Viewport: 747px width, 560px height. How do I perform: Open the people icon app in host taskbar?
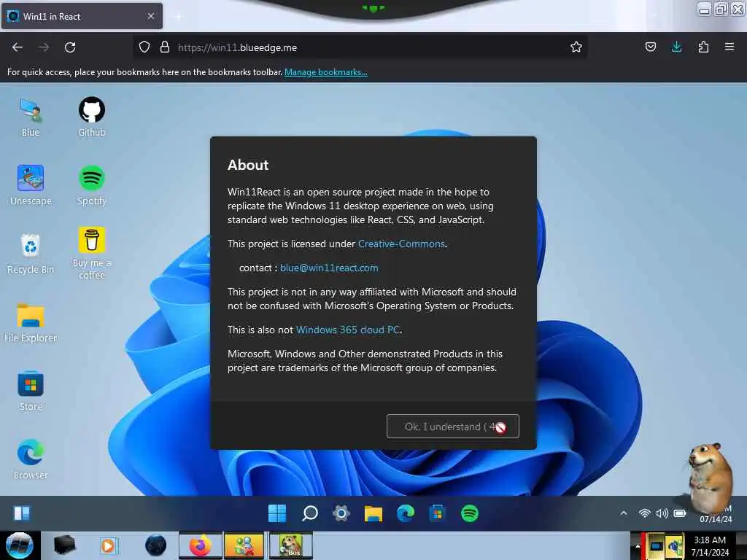(244, 545)
